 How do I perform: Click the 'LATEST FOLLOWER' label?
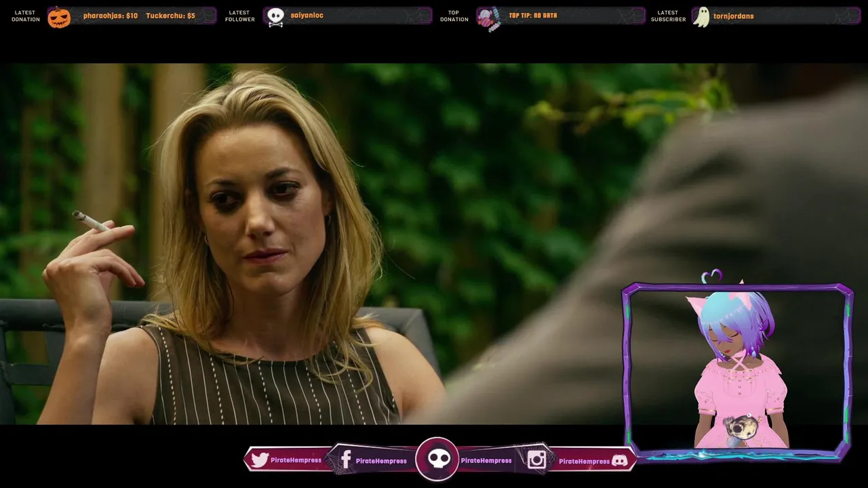pyautogui.click(x=240, y=16)
